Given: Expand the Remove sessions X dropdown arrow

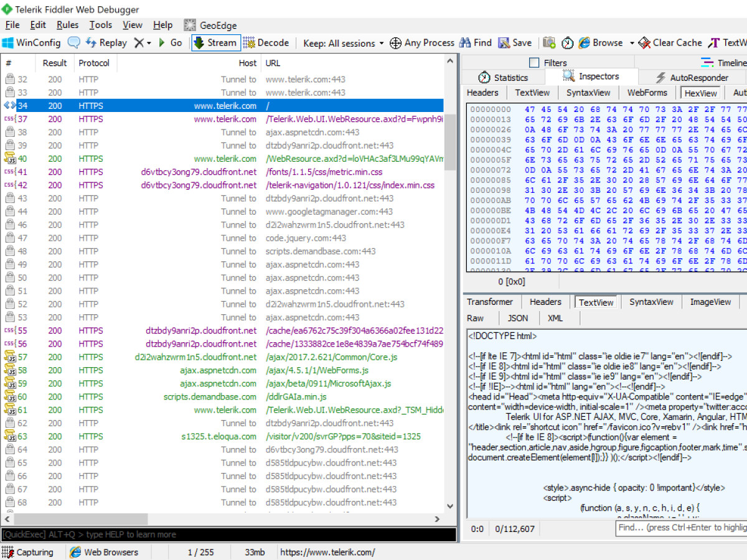Looking at the screenshot, I should pos(149,43).
